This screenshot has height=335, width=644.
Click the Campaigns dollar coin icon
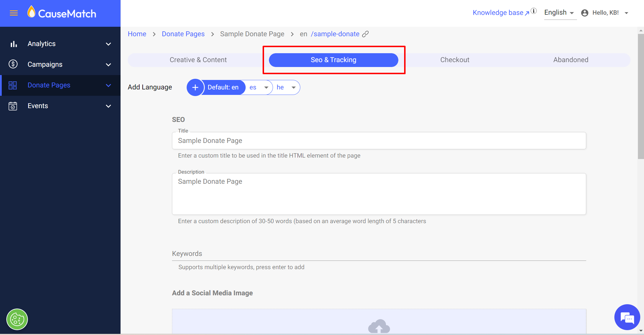click(x=13, y=64)
